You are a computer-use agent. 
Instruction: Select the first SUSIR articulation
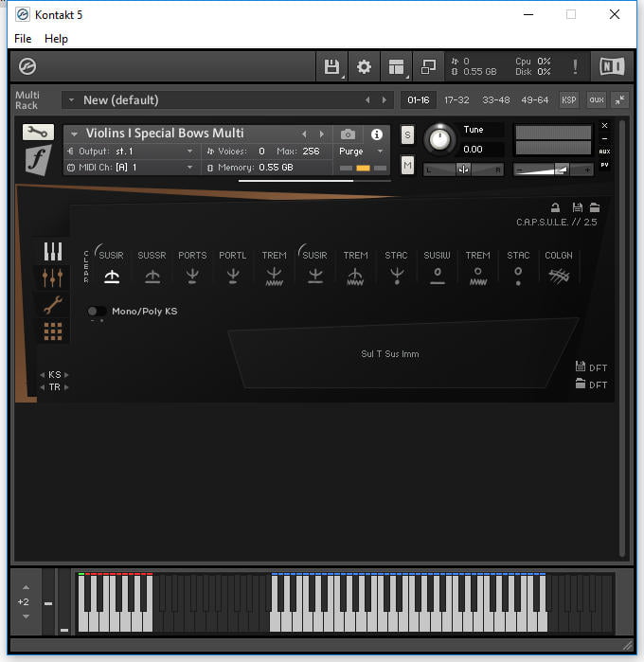point(112,267)
